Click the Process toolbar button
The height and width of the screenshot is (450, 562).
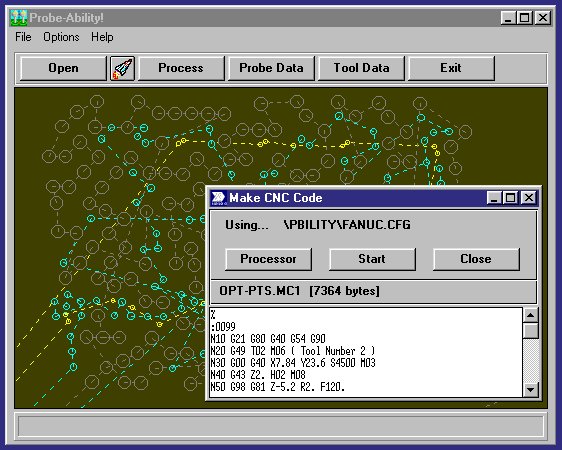[x=181, y=68]
